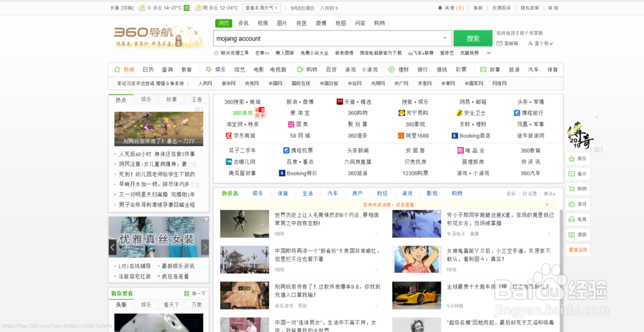
Task: Click the 去哪儿网 icon
Action: 229,162
